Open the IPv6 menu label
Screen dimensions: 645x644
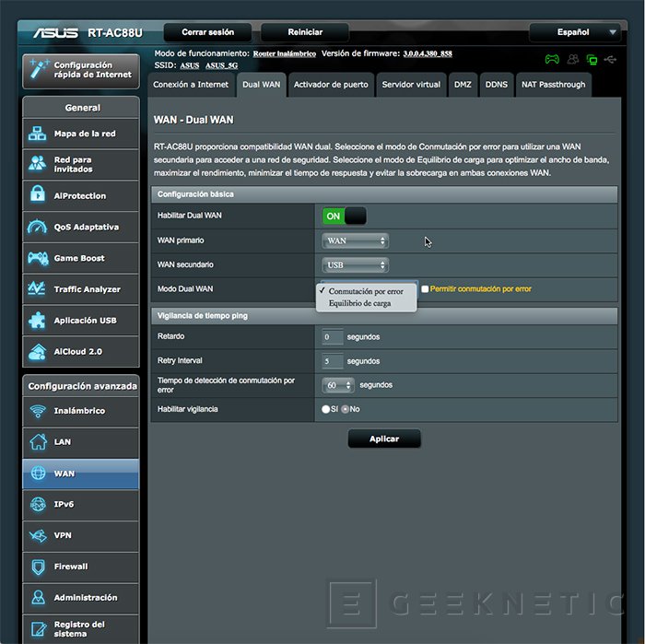point(64,504)
